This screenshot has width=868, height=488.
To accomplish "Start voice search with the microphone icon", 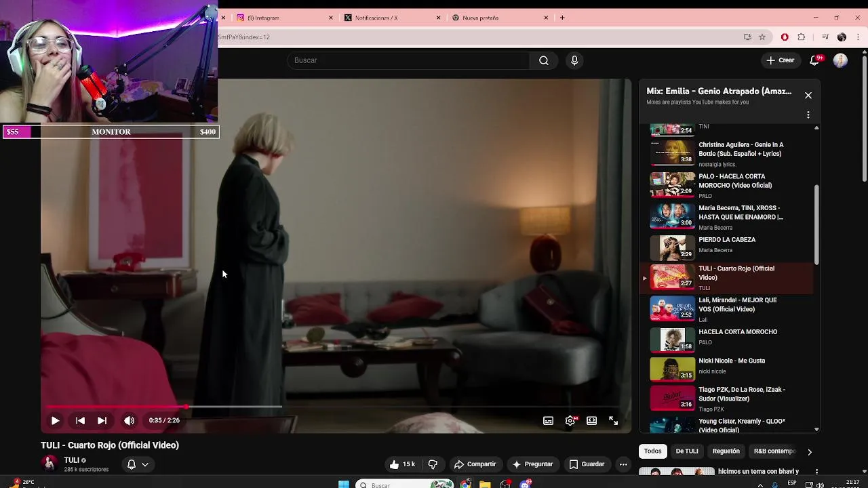I will [x=574, y=60].
